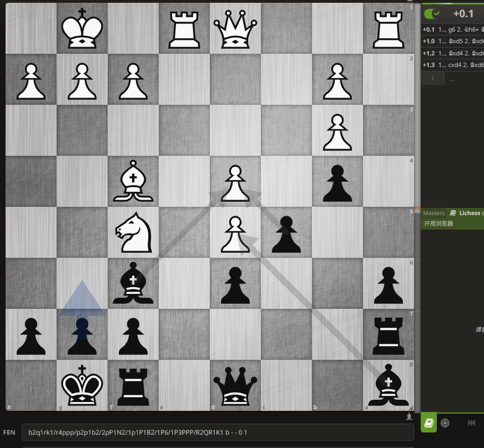Open the opening explorer book icon

coord(428,423)
